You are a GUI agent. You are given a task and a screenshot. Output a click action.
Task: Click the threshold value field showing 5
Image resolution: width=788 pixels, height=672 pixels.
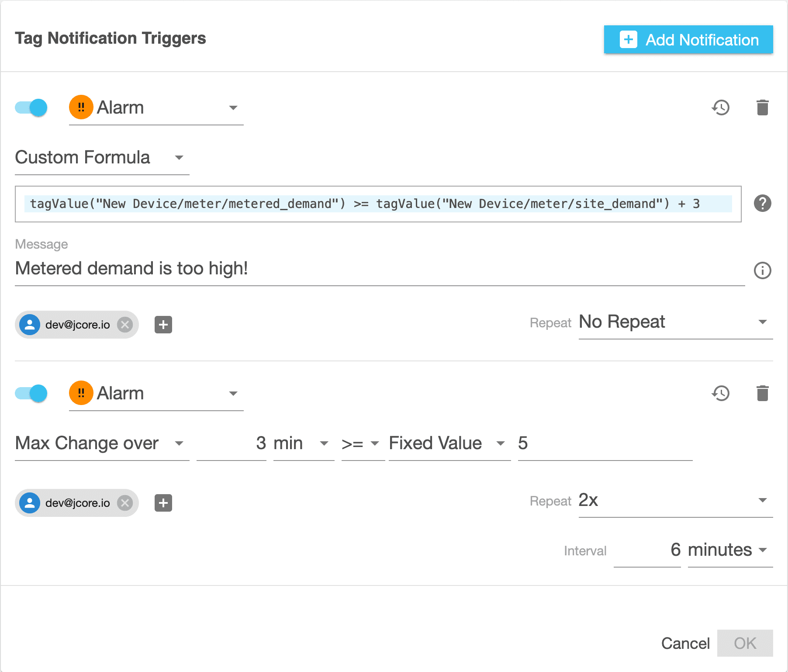[605, 443]
